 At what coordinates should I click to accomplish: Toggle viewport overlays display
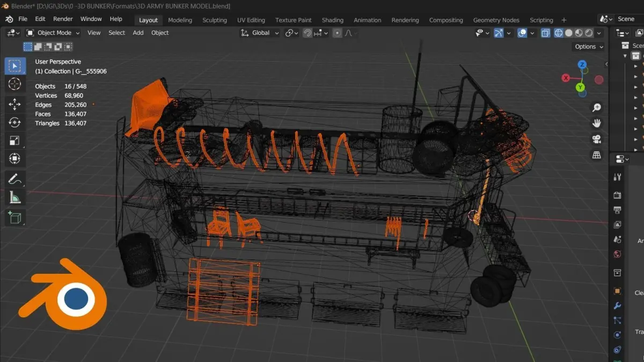522,33
